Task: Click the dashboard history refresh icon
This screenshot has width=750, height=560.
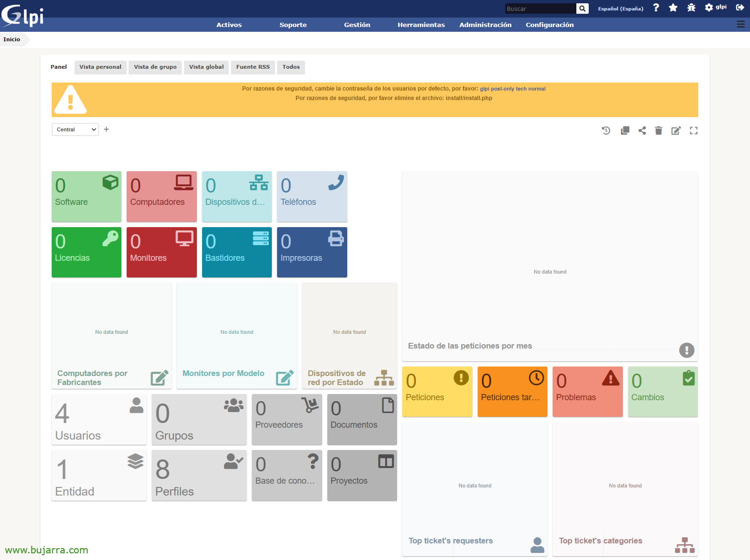Action: click(x=606, y=130)
